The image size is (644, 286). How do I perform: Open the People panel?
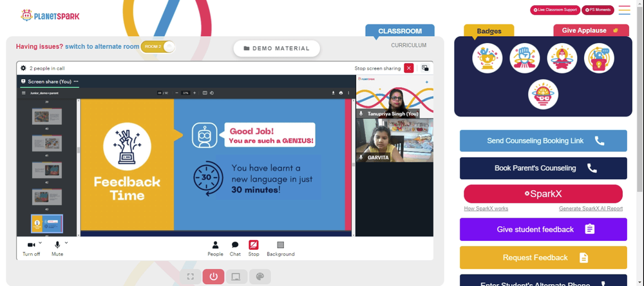215,249
